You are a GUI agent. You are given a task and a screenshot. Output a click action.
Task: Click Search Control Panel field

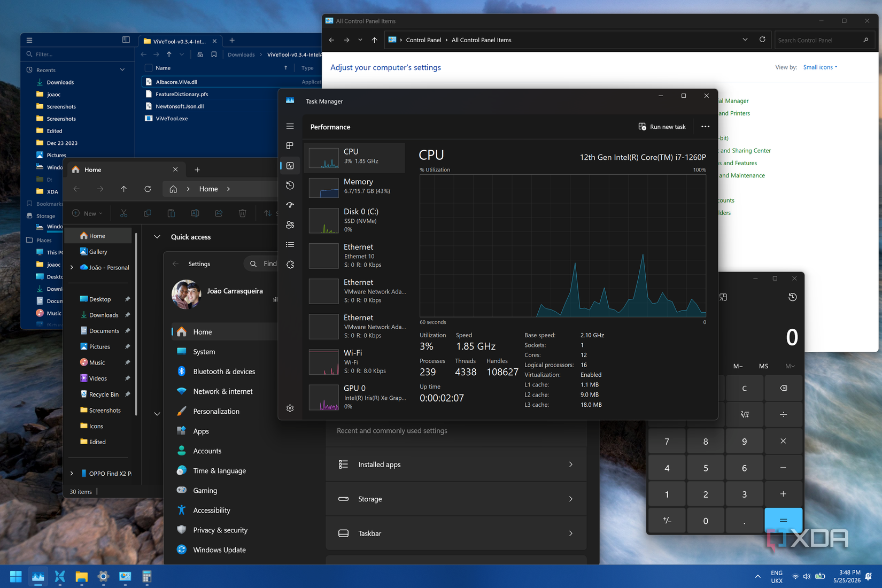click(x=824, y=40)
